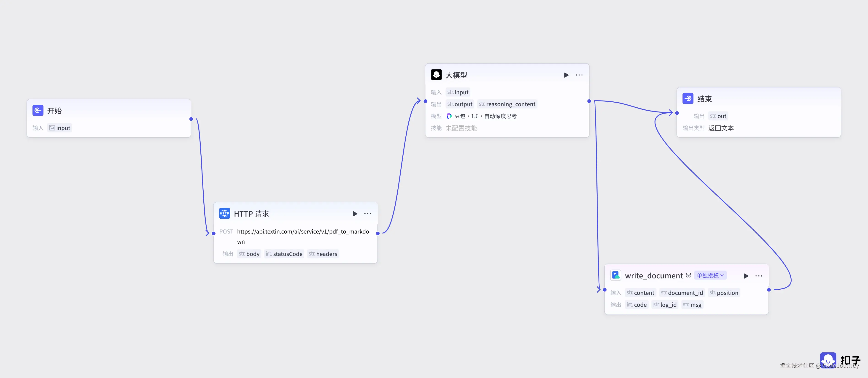The height and width of the screenshot is (378, 868).
Task: Click the LLM node robot icon
Action: (x=436, y=75)
